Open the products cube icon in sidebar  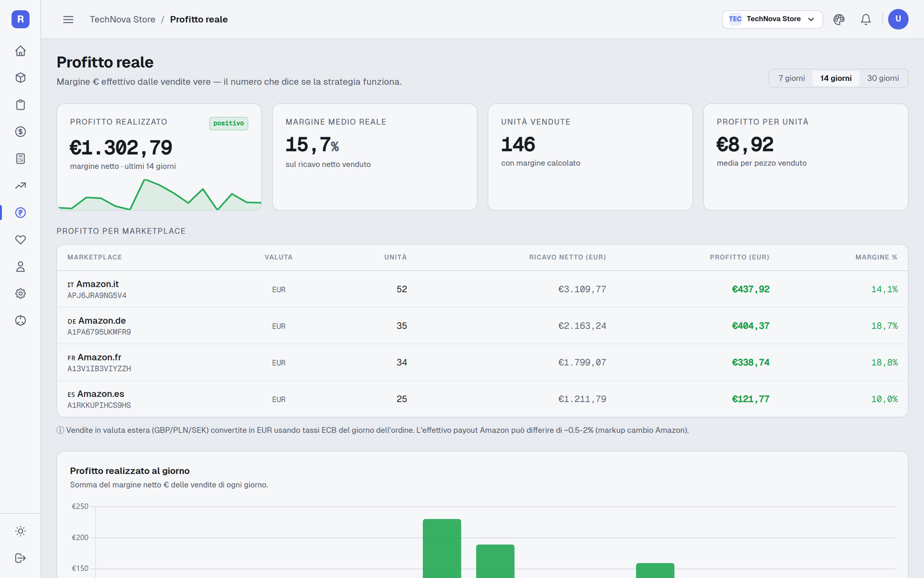[21, 78]
